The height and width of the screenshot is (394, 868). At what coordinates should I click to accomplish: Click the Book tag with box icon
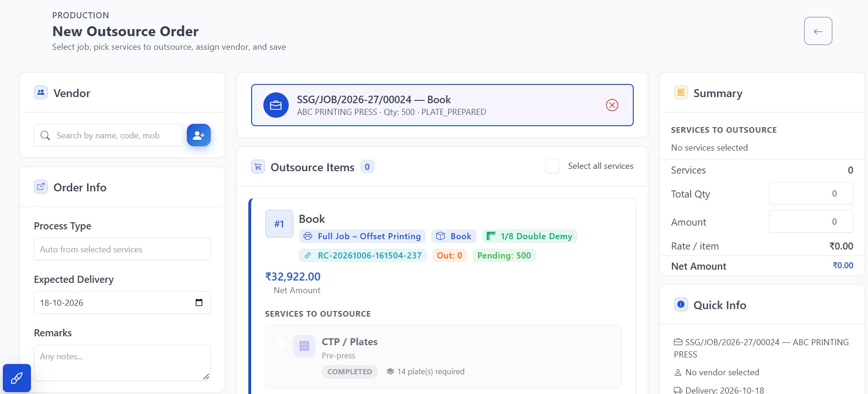point(454,236)
